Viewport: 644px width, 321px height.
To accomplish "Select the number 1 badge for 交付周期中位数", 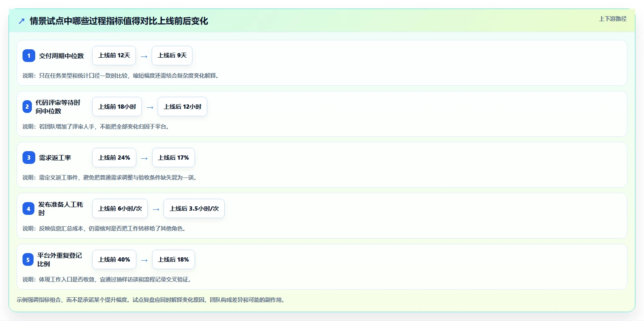I will click(29, 56).
